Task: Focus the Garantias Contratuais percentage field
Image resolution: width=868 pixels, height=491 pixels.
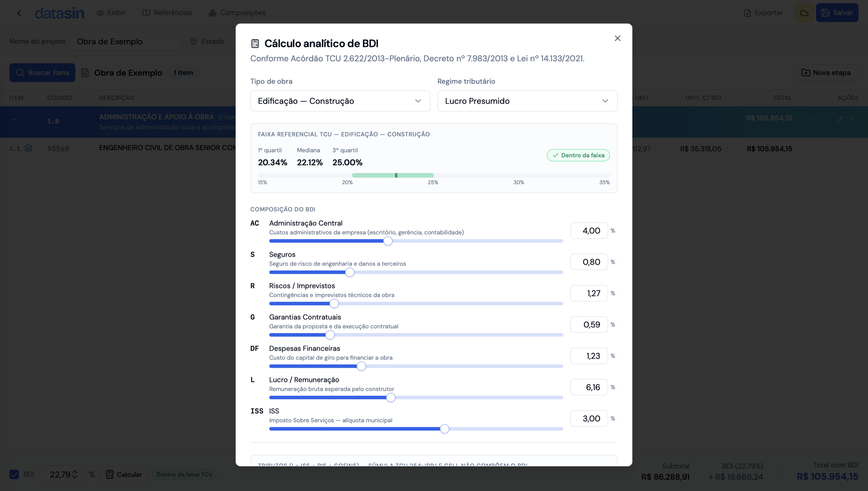Action: 589,325
